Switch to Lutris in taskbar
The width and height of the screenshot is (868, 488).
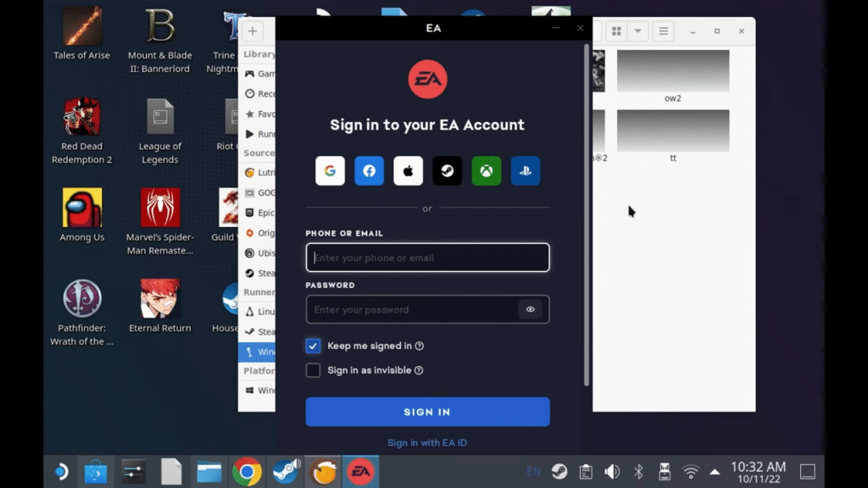pyautogui.click(x=323, y=472)
